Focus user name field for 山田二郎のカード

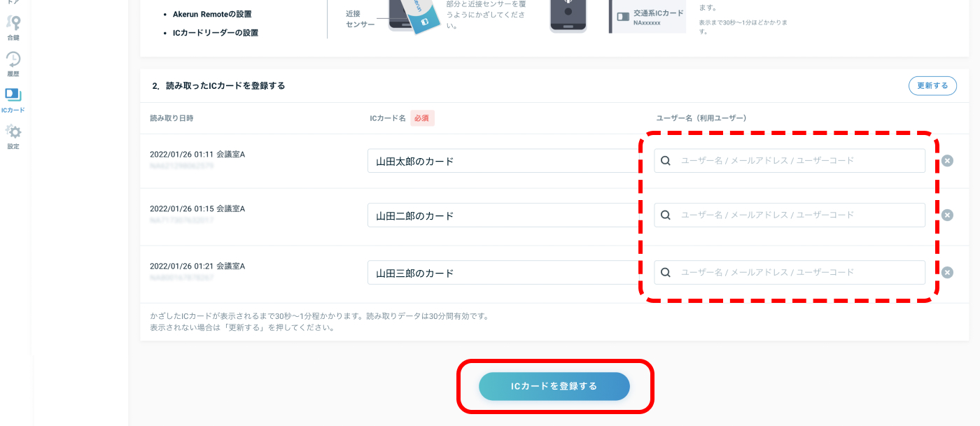(790, 215)
